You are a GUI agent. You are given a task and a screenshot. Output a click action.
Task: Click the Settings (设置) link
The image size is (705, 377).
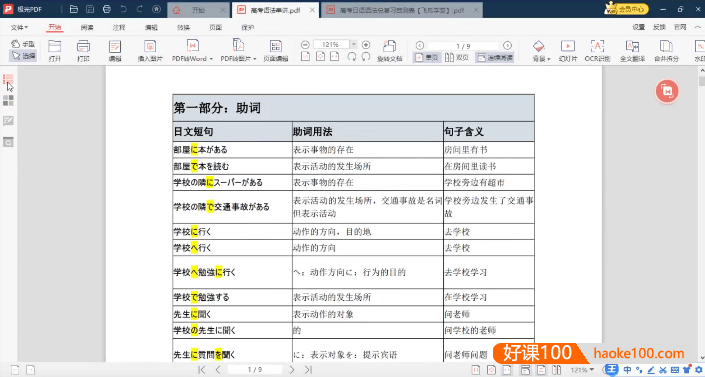coord(638,27)
